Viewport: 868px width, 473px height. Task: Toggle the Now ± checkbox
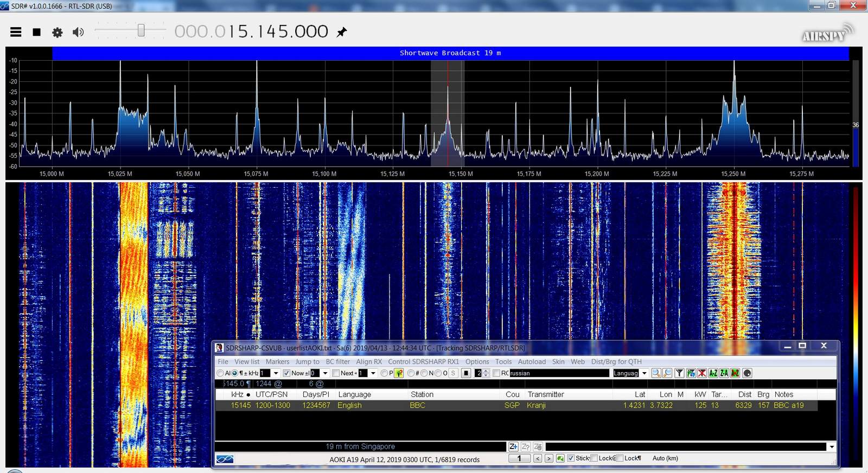click(286, 373)
